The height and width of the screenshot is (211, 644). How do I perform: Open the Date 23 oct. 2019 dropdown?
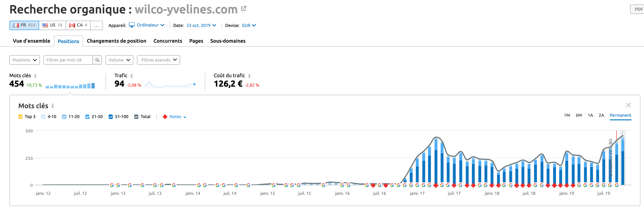pos(201,26)
